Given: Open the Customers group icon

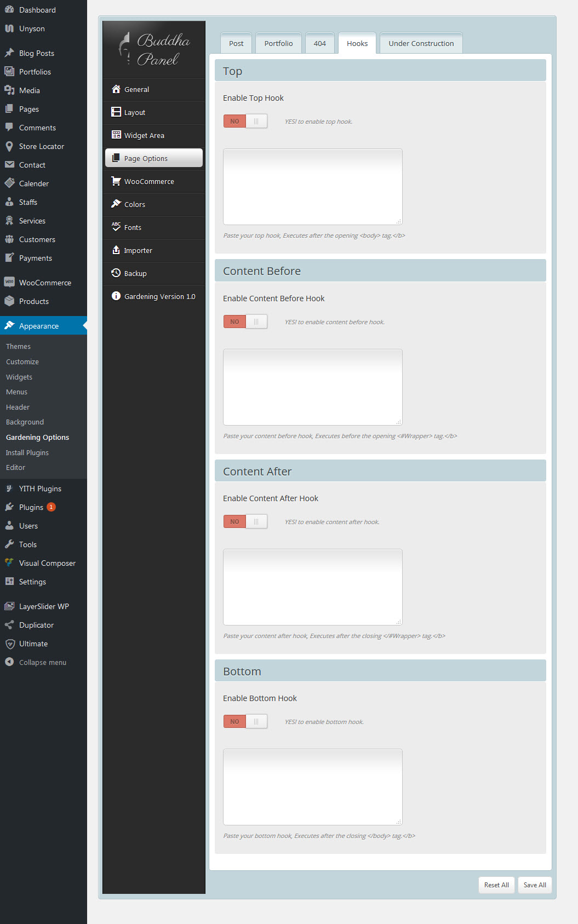Looking at the screenshot, I should tap(9, 239).
